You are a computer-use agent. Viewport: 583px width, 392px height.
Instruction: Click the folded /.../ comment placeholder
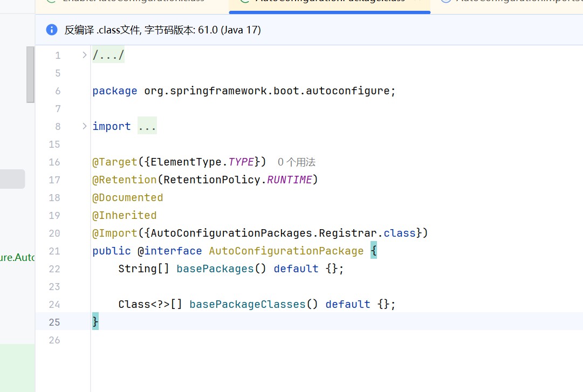tap(108, 55)
